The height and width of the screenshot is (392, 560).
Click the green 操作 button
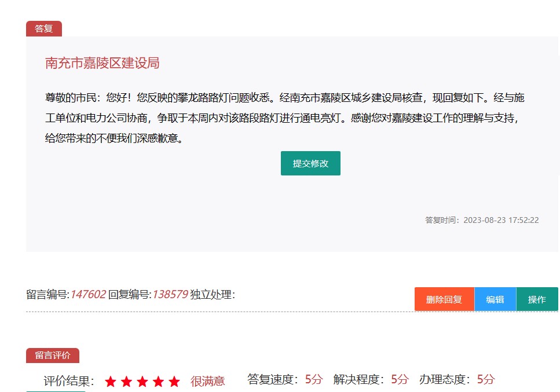tap(537, 299)
